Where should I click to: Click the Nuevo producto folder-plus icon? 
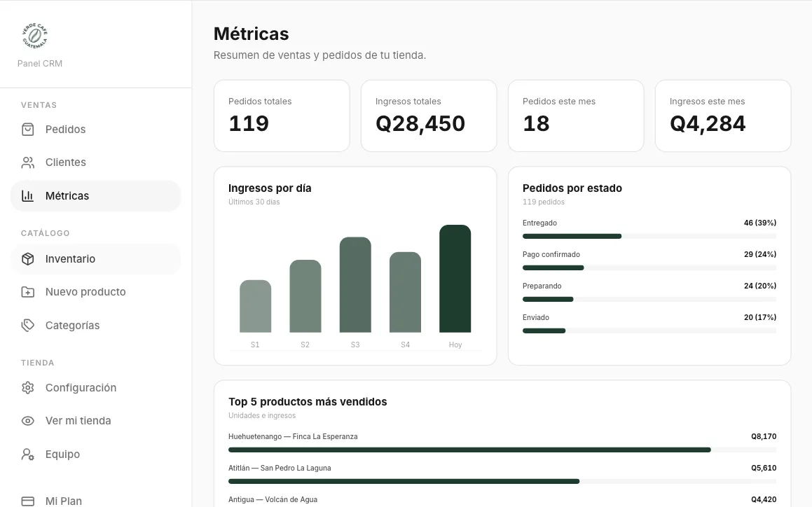click(x=28, y=292)
